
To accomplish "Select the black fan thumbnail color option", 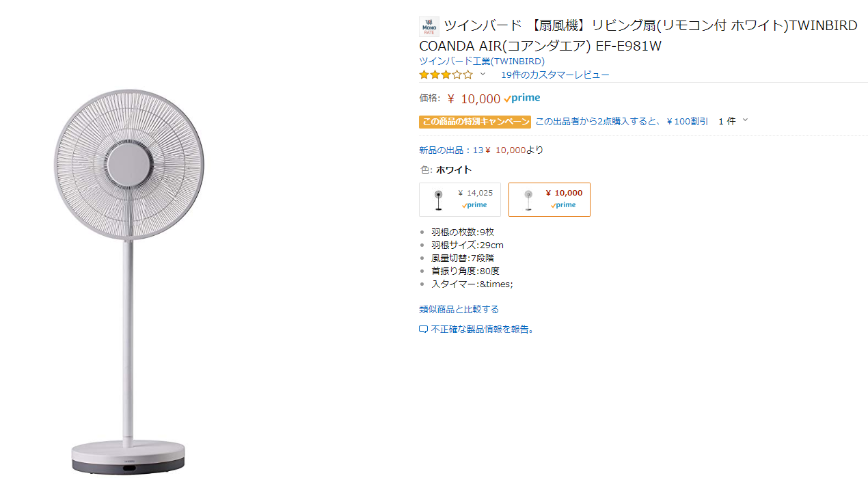I will pyautogui.click(x=438, y=200).
